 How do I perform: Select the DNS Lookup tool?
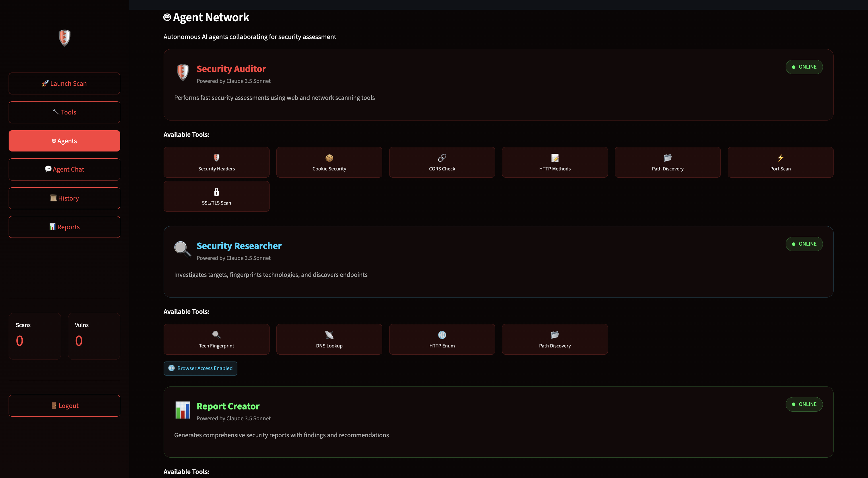[x=329, y=339]
